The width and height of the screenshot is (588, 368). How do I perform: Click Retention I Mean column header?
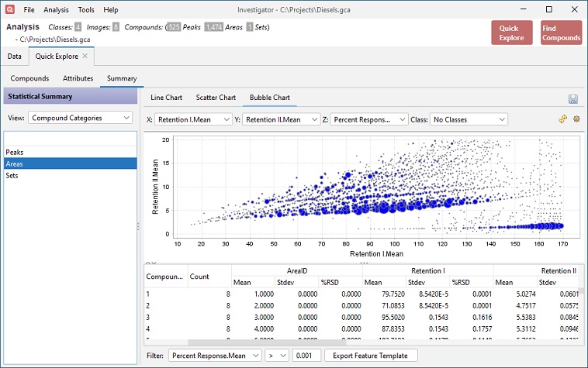[x=384, y=282]
